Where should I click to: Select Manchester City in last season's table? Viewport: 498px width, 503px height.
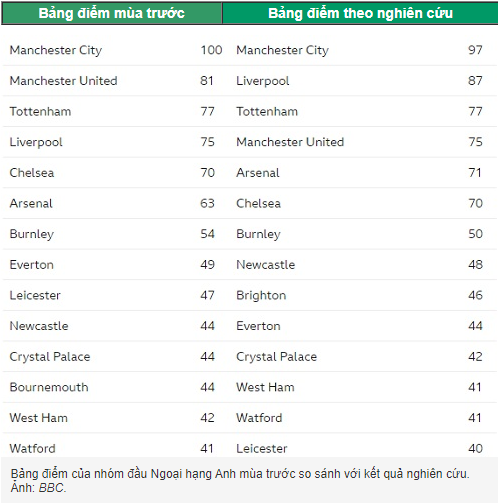pos(56,50)
